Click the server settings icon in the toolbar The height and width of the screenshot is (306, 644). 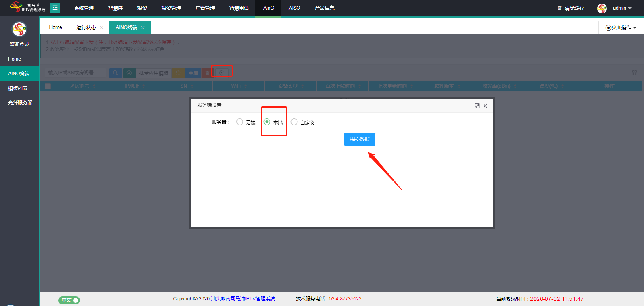click(x=221, y=73)
